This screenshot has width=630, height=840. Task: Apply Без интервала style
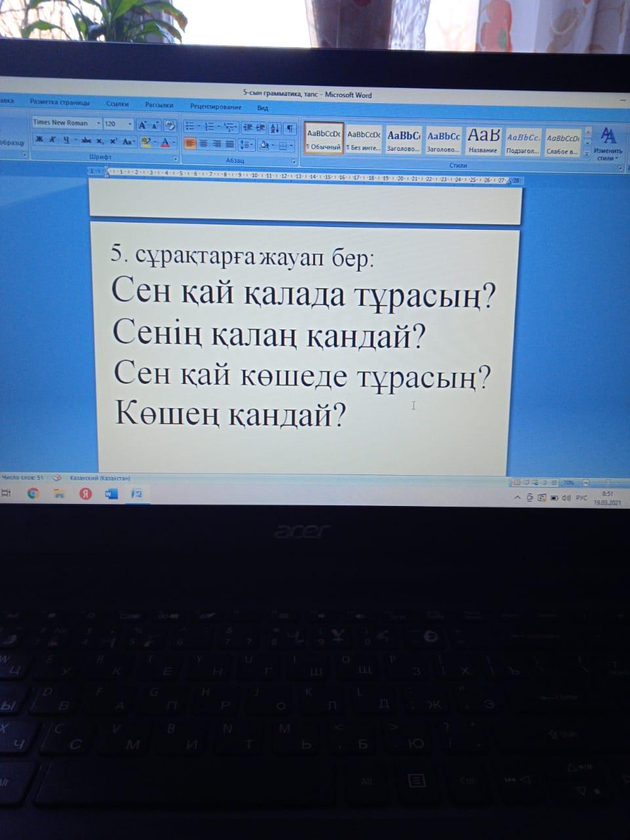(x=364, y=140)
